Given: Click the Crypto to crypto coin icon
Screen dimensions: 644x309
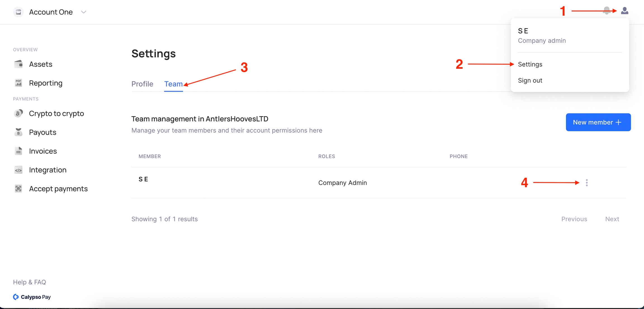Looking at the screenshot, I should click(18, 113).
